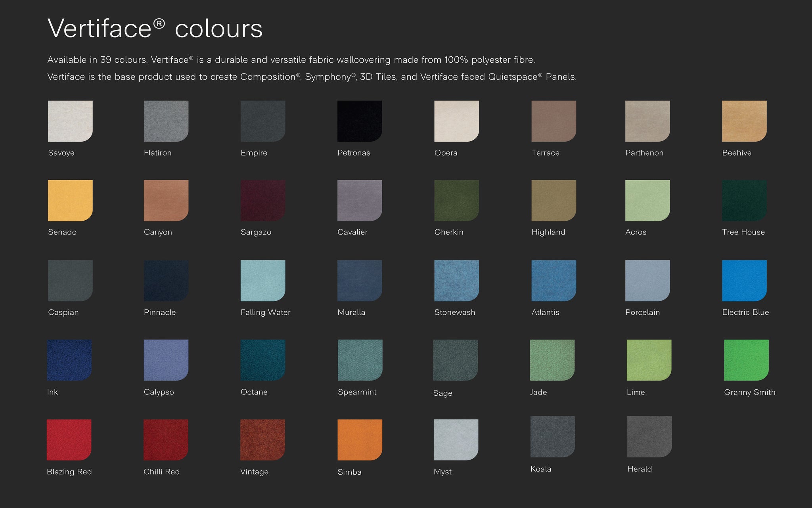Click the Calypso lavender swatch
Screen dimensions: 812x508
(166, 360)
